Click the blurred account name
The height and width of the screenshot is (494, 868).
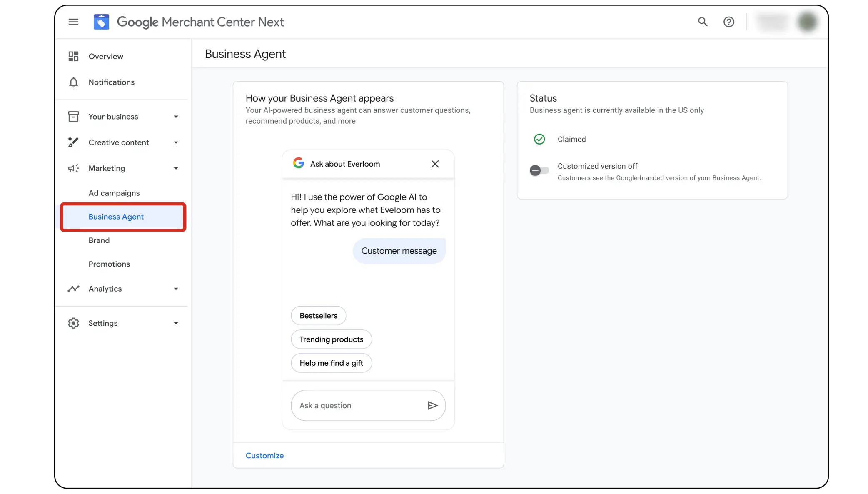pyautogui.click(x=772, y=22)
